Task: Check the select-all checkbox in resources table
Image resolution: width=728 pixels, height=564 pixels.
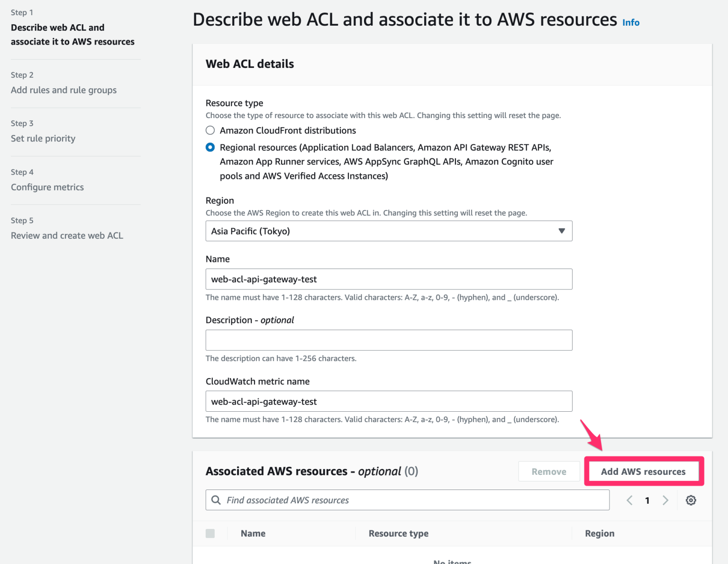Action: (210, 533)
